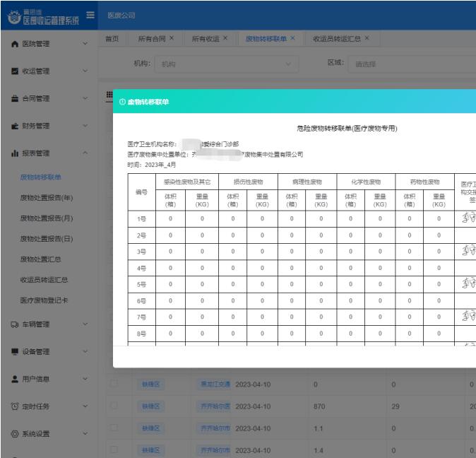The width and height of the screenshot is (476, 458).
Task: Expand the 系统设置 menu section
Action: point(85,433)
